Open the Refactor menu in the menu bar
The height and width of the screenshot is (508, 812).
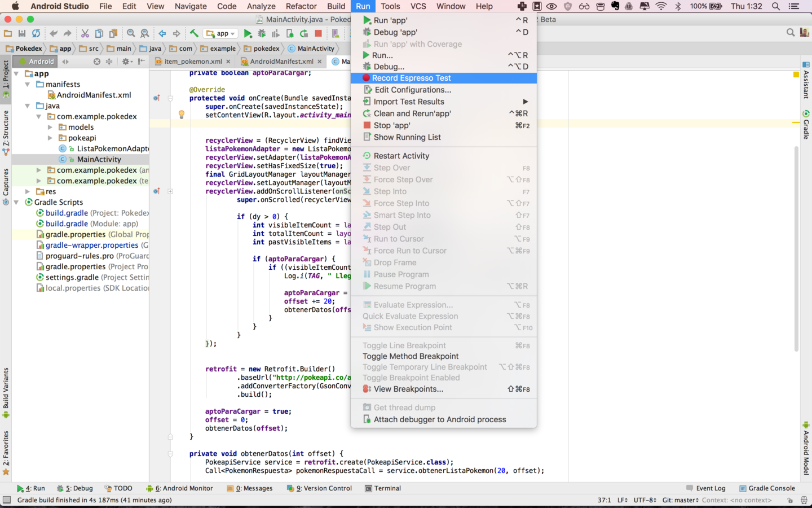point(301,6)
